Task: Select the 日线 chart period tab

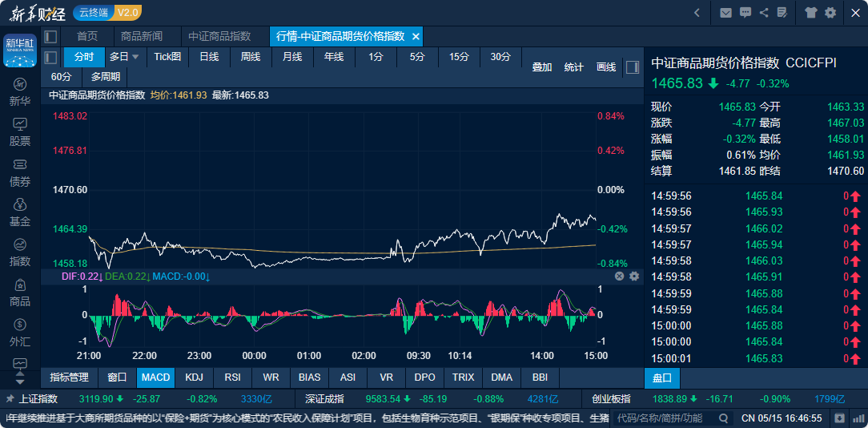Action: coord(209,57)
